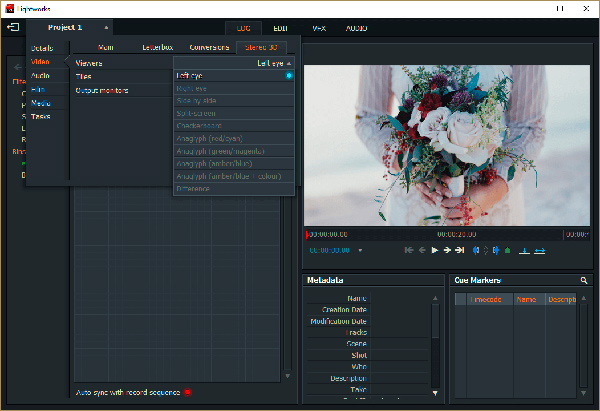The height and width of the screenshot is (411, 600).
Task: Open the viewer timecode dropdown arrow
Action: point(360,250)
